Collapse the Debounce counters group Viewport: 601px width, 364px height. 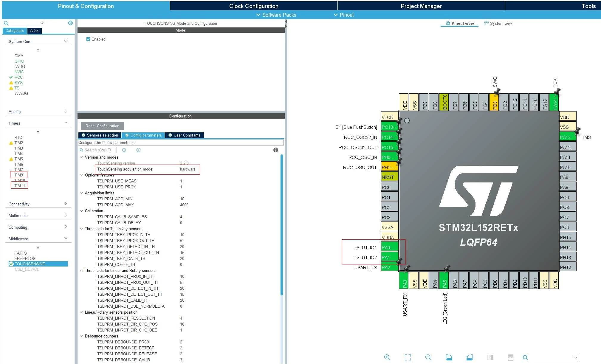coord(81,336)
